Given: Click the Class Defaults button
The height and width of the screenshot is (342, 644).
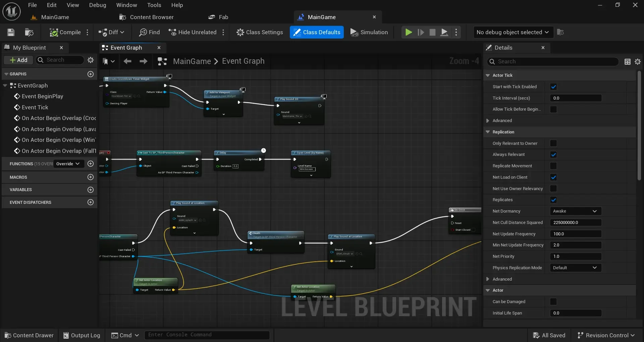Looking at the screenshot, I should pyautogui.click(x=317, y=32).
